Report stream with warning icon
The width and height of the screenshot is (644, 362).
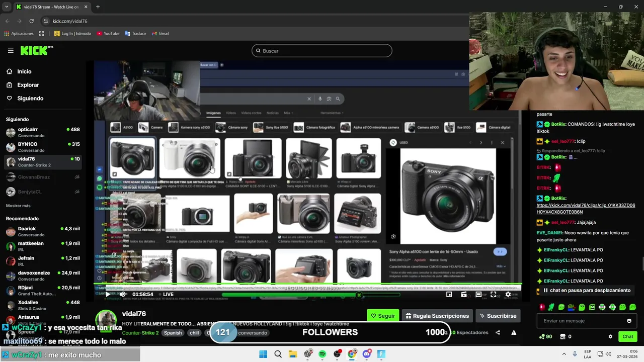pos(514,332)
